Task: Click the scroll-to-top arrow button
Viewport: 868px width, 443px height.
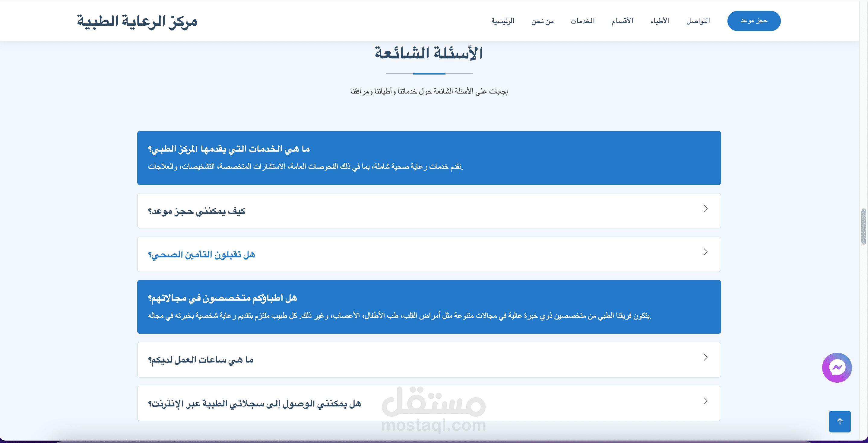Action: 840,421
